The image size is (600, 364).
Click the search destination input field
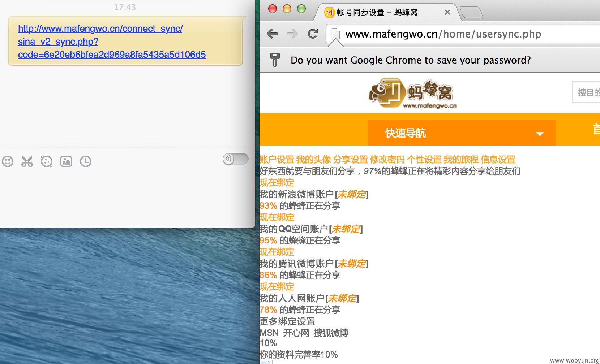click(586, 92)
